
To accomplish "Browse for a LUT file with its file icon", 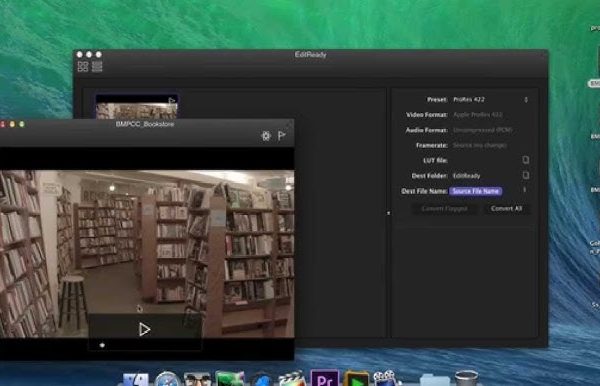I will click(x=526, y=160).
